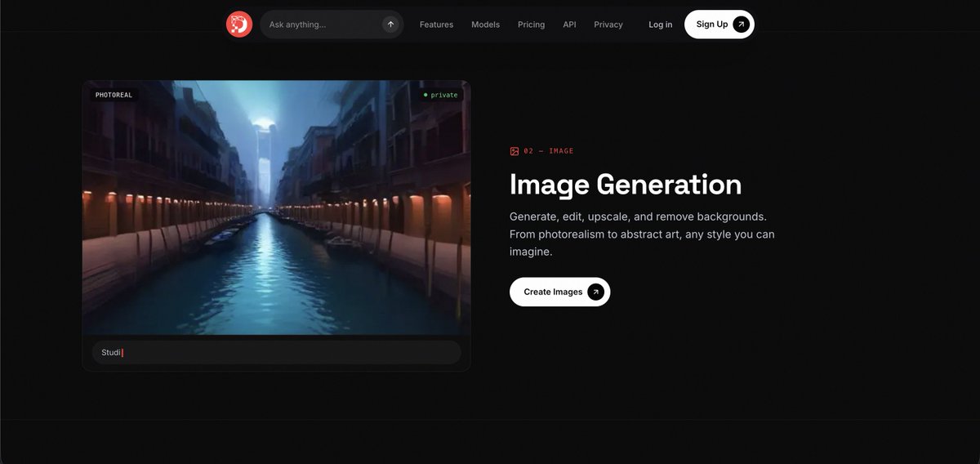The image size is (980, 464).
Task: Click the 'Image Generation' heading
Action: (626, 184)
